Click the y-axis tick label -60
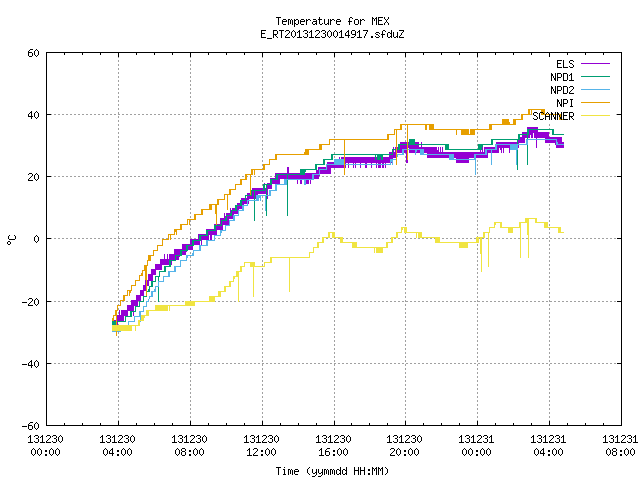Viewport: 640px width, 480px height. pos(31,426)
